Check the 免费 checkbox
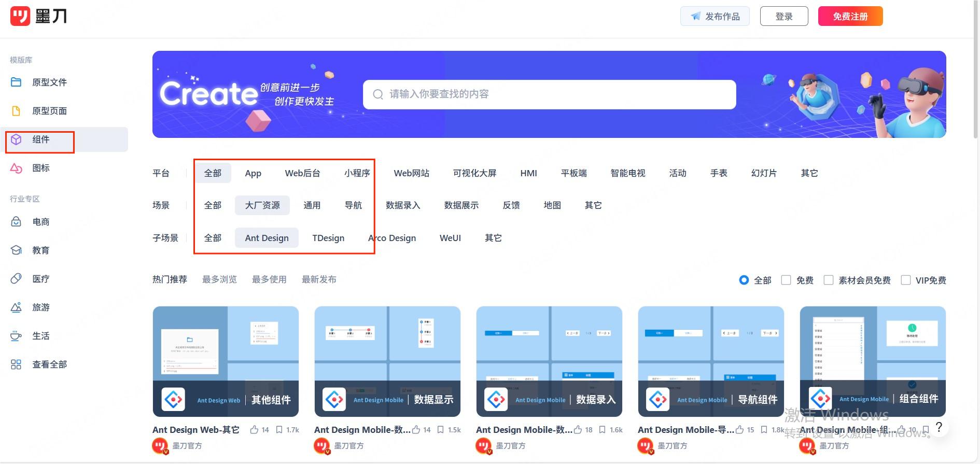Image resolution: width=980 pixels, height=464 pixels. click(x=786, y=280)
